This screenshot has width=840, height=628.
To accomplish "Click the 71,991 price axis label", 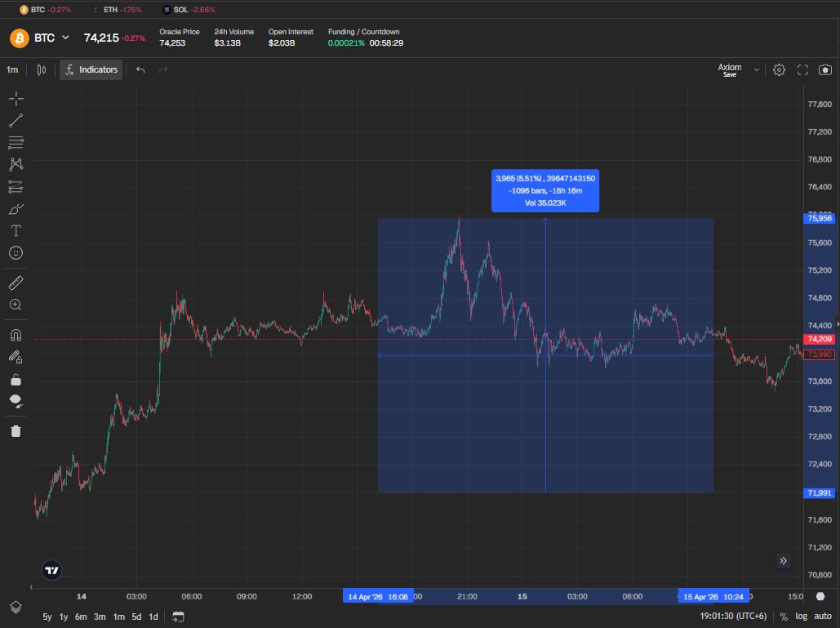I will [819, 493].
